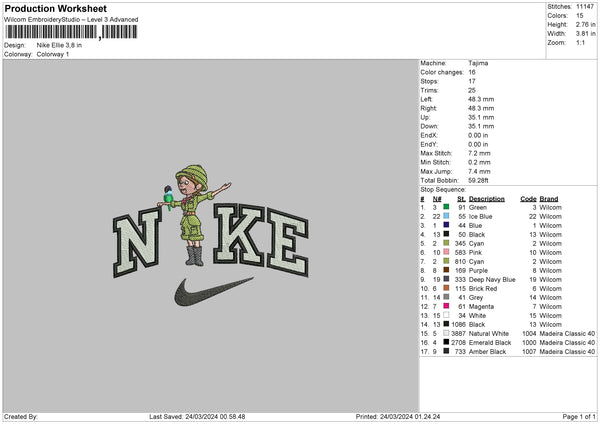Select the Black swatch with 50 stitches
The height and width of the screenshot is (424, 600).
click(446, 234)
